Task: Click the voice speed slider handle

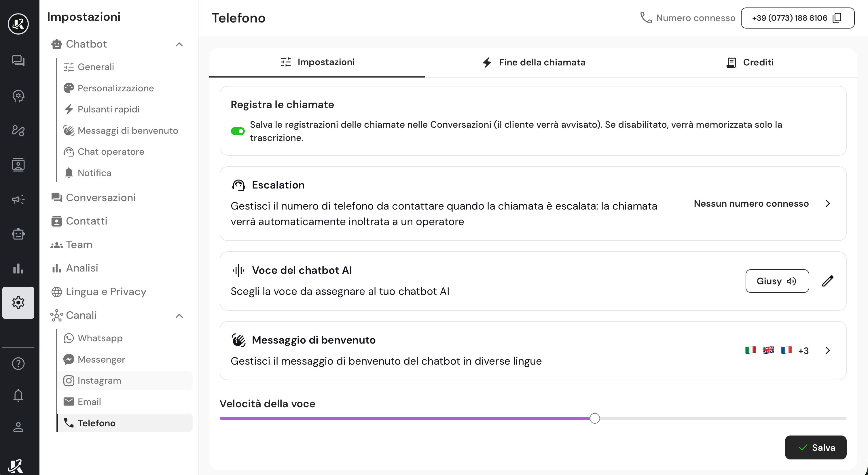Action: coord(595,419)
